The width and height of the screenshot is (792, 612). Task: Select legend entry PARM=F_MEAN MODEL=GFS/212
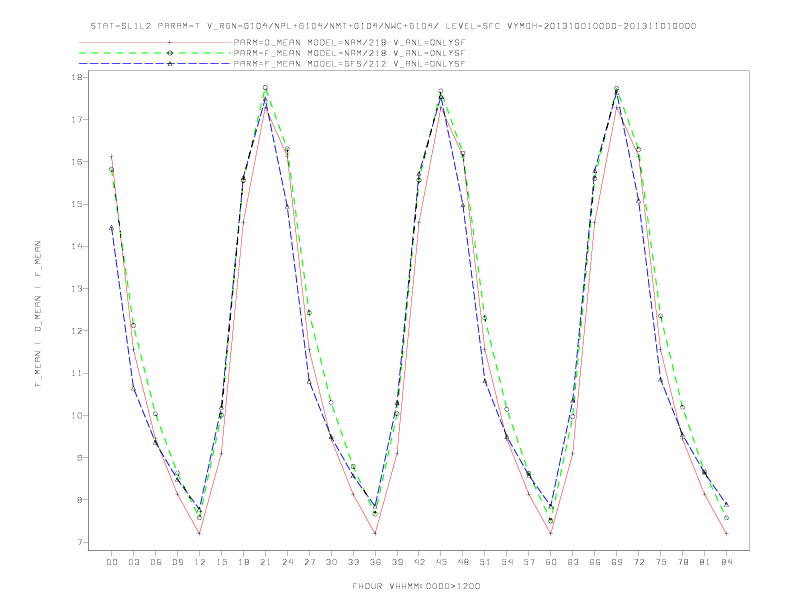click(349, 64)
